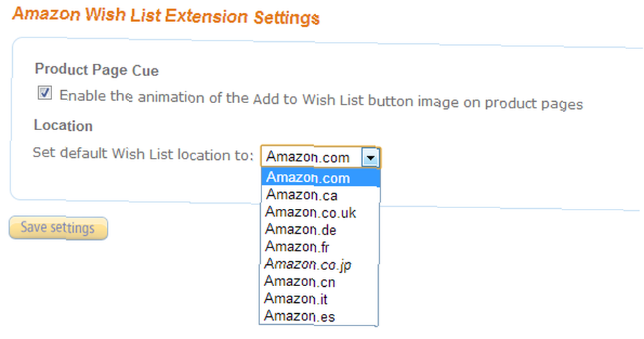644x339 pixels.
Task: Choose Amazon.co.uk from the location list
Action: tap(320, 212)
